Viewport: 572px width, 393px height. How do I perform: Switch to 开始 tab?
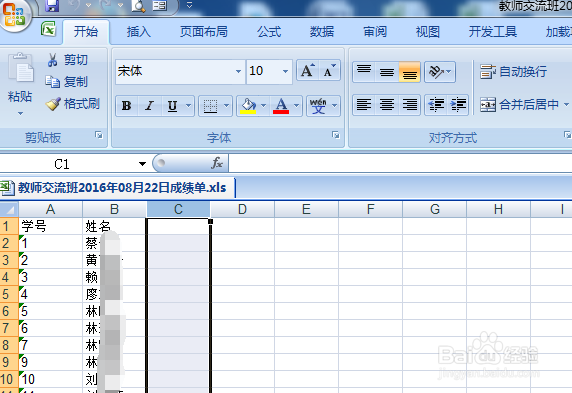(x=86, y=32)
